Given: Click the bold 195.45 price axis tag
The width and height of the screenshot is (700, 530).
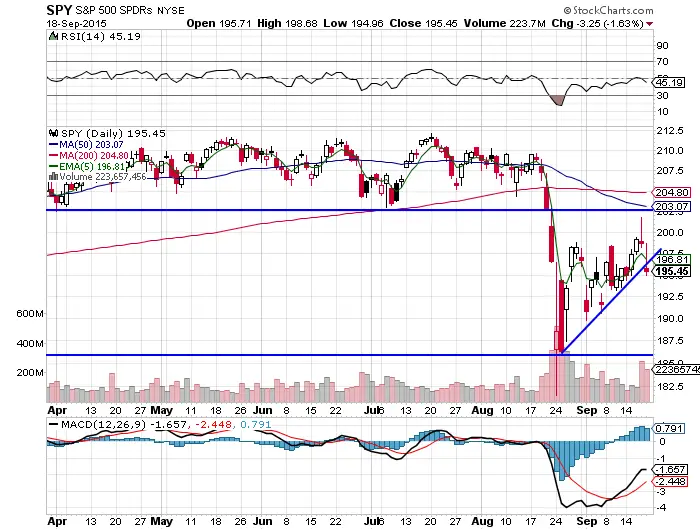Looking at the screenshot, I should 672,271.
